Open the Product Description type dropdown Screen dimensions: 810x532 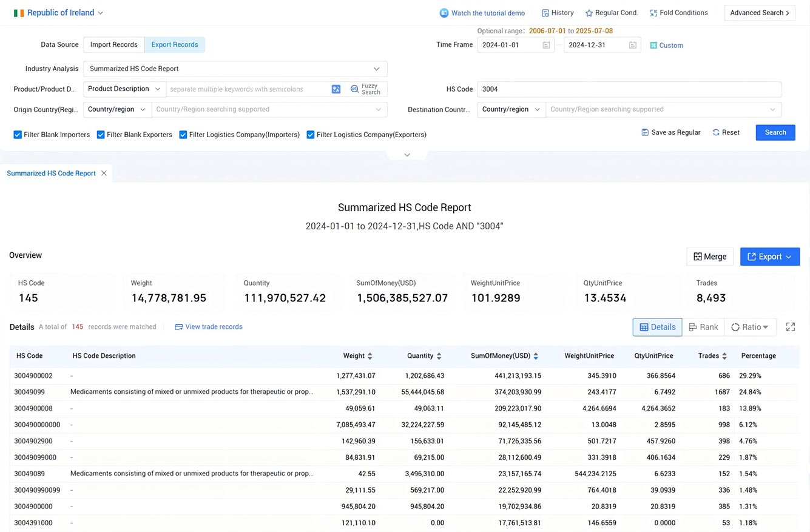pyautogui.click(x=124, y=89)
